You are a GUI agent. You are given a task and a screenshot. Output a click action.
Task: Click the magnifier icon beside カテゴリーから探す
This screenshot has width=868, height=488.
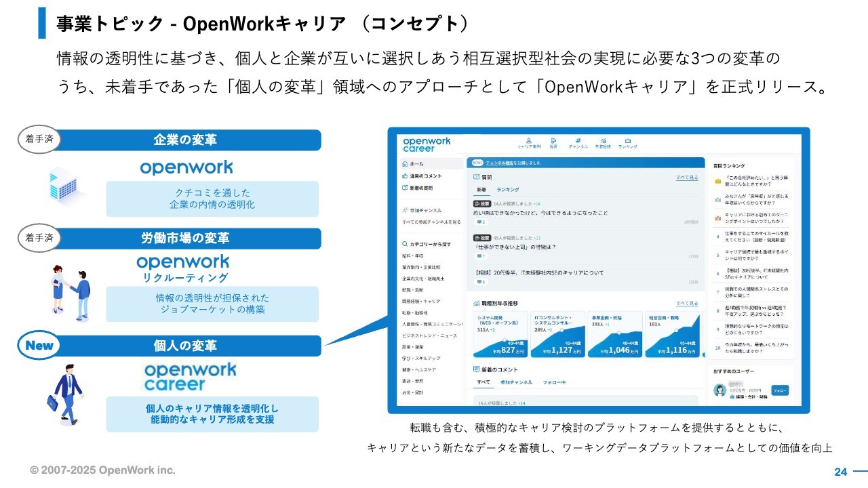405,243
